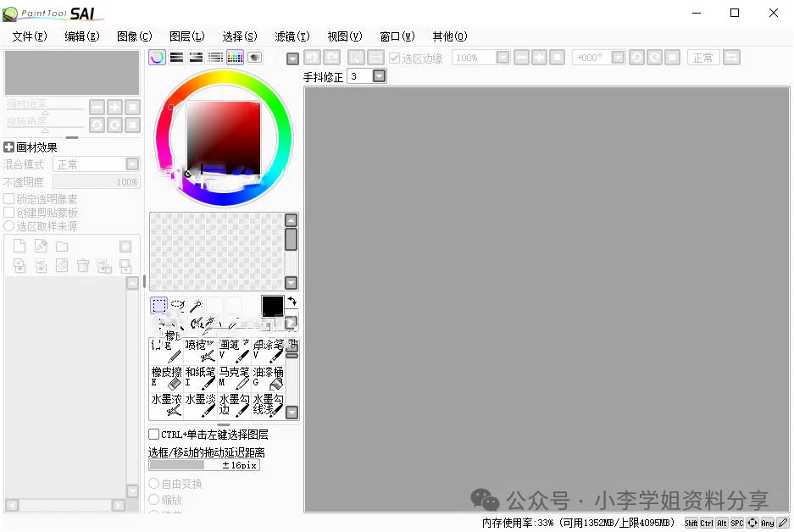Click brush list scroll-down arrow
The image size is (794, 532).
[x=292, y=413]
